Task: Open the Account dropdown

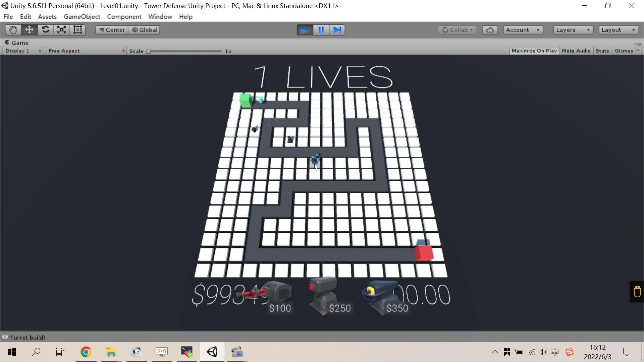Action: click(x=523, y=30)
